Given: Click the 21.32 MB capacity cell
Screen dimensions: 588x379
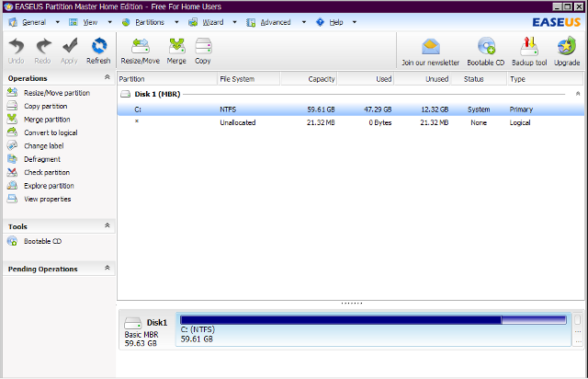Looking at the screenshot, I should click(321, 122).
